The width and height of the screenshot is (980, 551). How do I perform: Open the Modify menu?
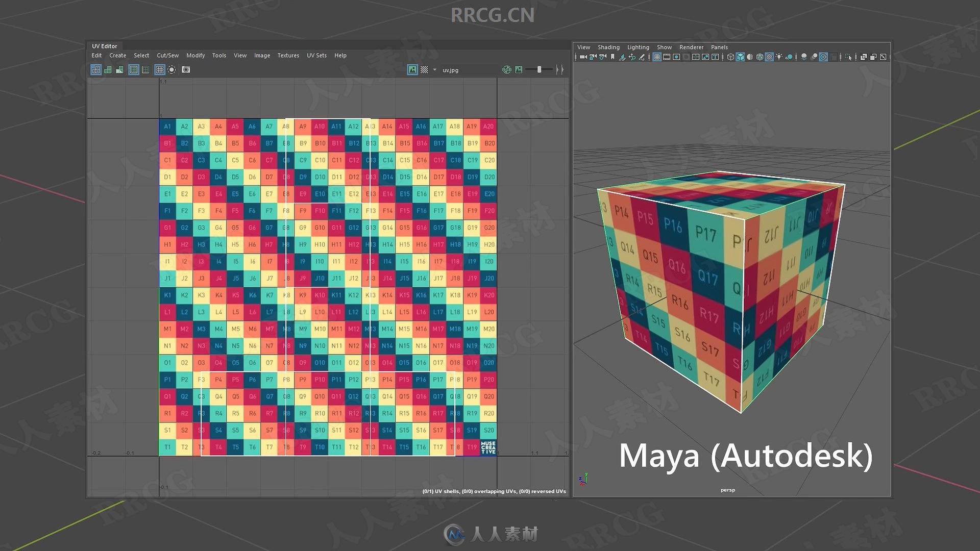coord(195,56)
